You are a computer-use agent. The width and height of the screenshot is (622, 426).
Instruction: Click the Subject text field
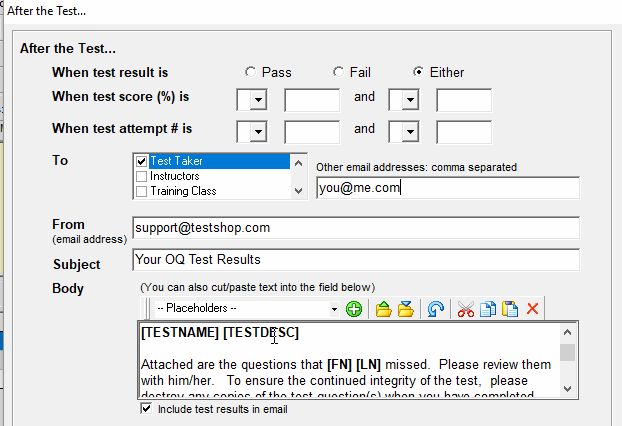355,260
